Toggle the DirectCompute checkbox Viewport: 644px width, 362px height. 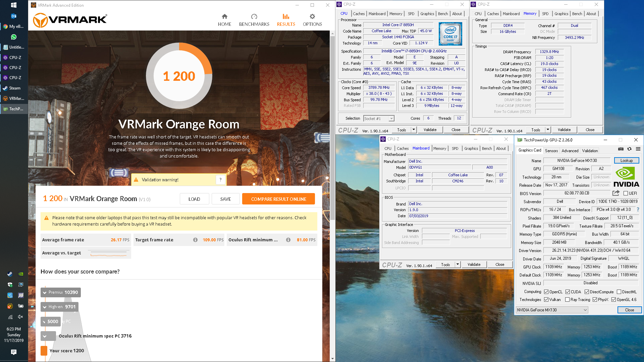587,292
